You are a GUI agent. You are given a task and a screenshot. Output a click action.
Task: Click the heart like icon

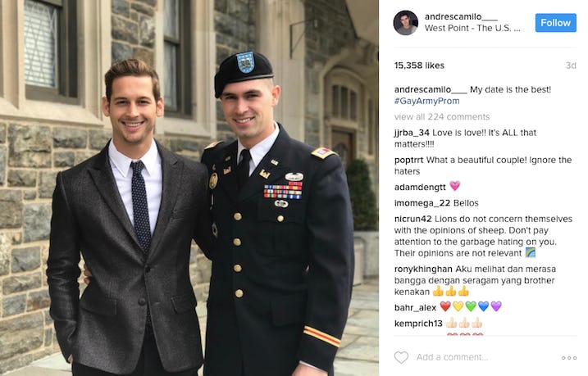point(401,357)
